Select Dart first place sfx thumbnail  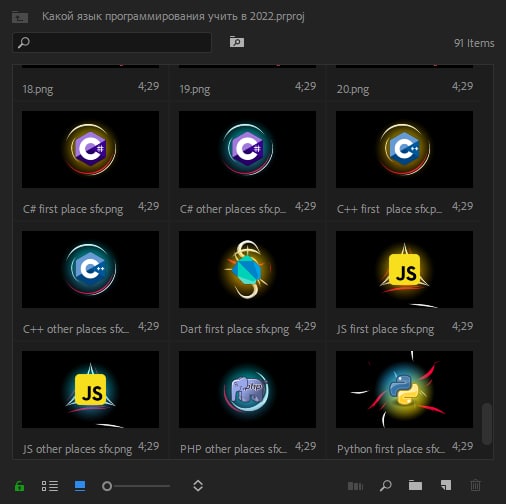(247, 269)
